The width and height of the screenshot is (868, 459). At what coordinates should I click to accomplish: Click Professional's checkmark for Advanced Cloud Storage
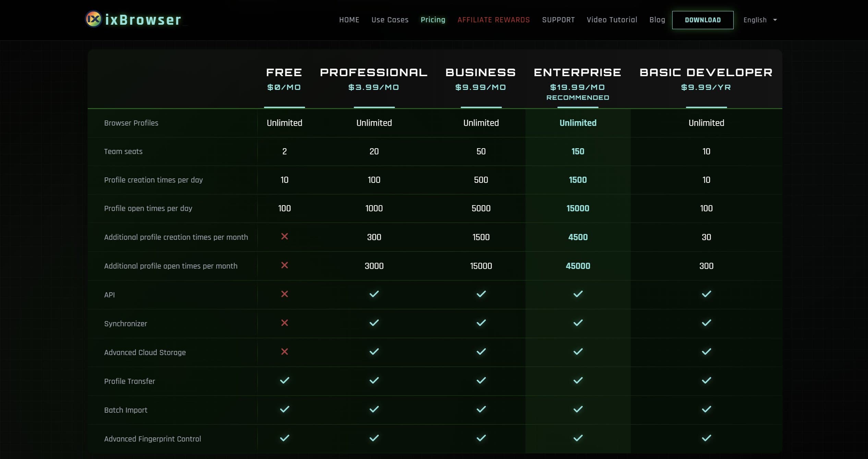tap(374, 352)
